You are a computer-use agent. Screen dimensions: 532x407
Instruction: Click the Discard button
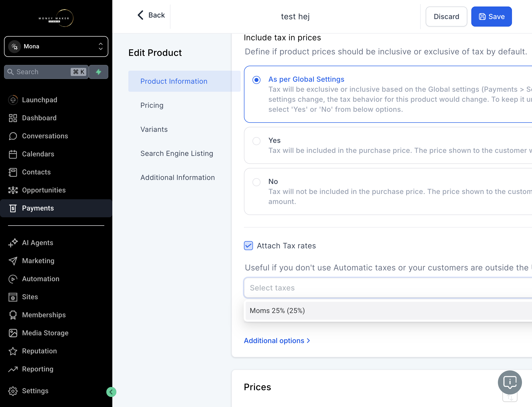tap(446, 17)
